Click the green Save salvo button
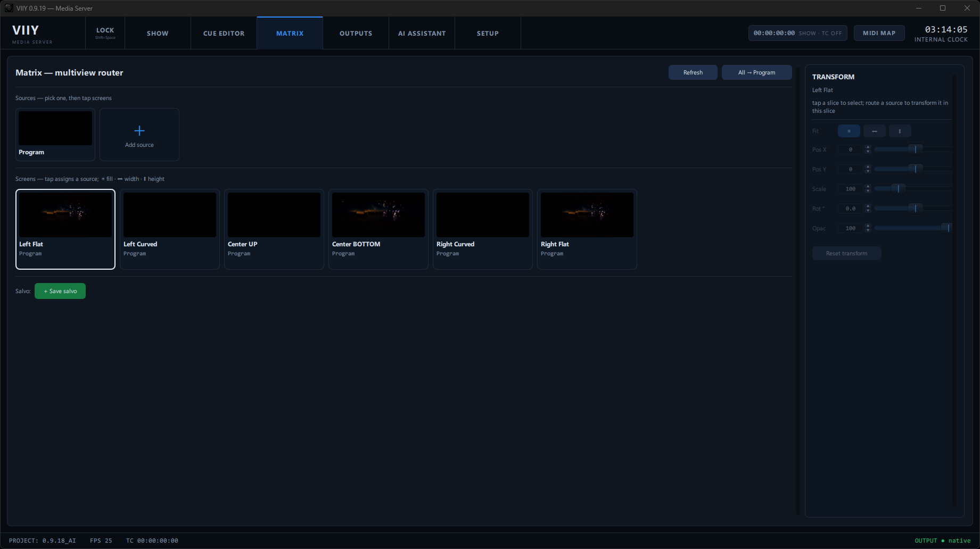980x549 pixels. (x=60, y=291)
